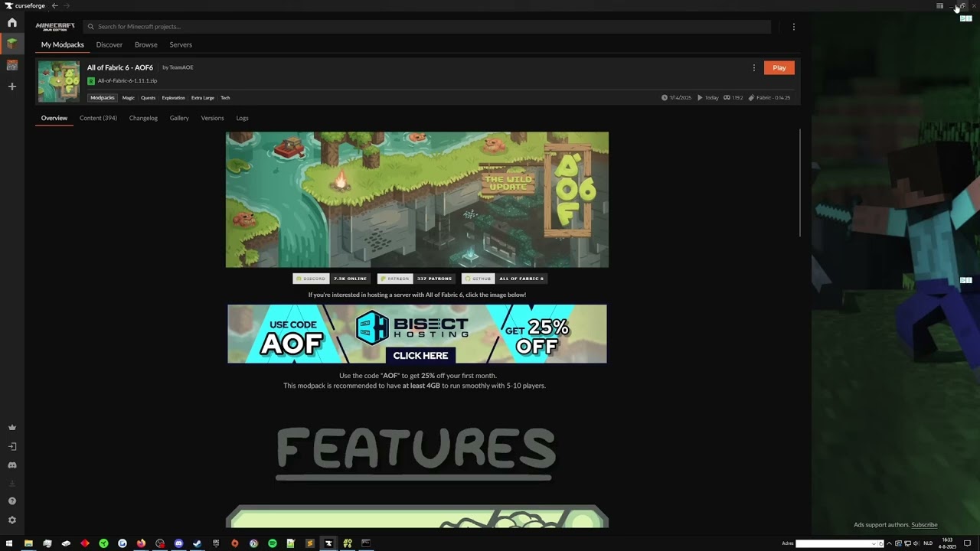Click the TeamAOE author name
Image resolution: width=980 pixels, height=551 pixels.
tap(181, 67)
